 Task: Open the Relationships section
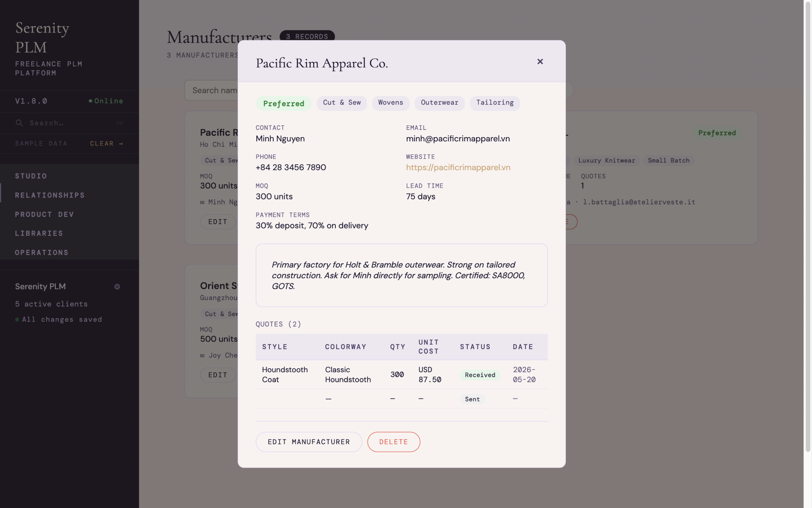point(69,195)
